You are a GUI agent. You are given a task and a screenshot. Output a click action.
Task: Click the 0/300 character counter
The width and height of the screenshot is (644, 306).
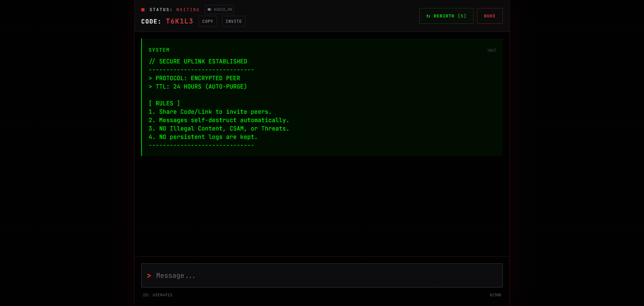[x=495, y=295]
